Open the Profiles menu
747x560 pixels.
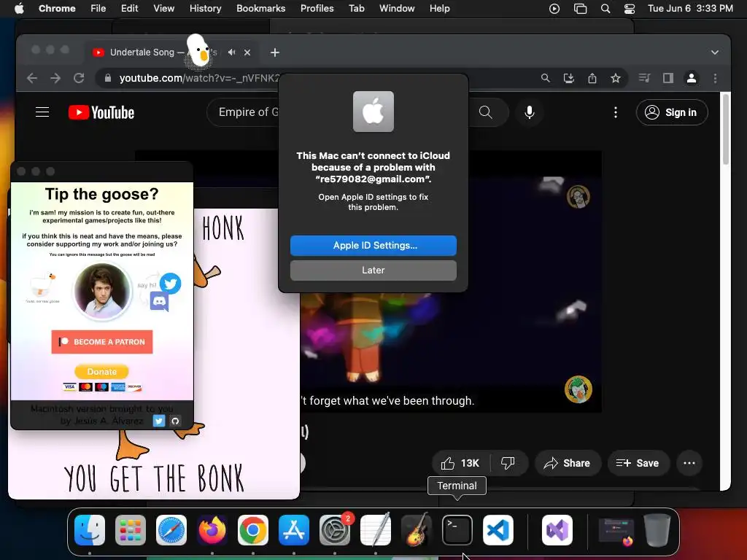coord(317,9)
